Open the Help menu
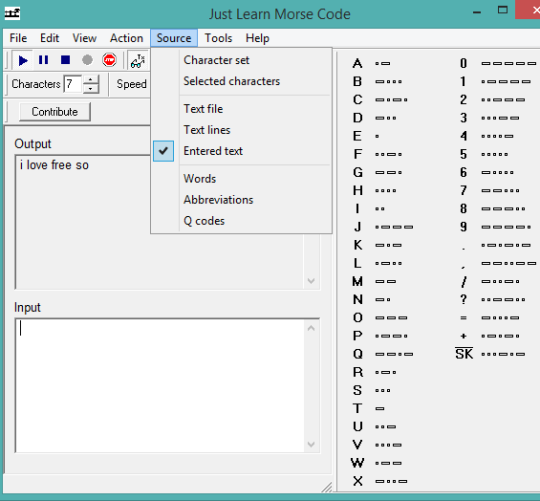Viewport: 540px width, 501px height. [257, 38]
